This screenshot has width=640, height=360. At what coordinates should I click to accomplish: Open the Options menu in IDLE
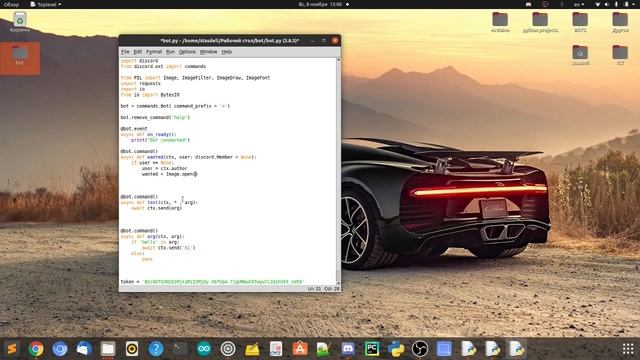click(x=187, y=52)
